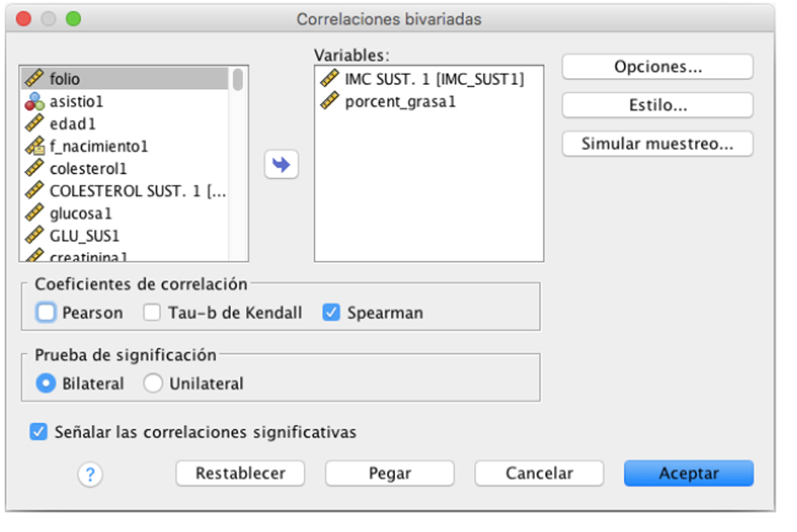Select the folio variable in list

click(64, 79)
